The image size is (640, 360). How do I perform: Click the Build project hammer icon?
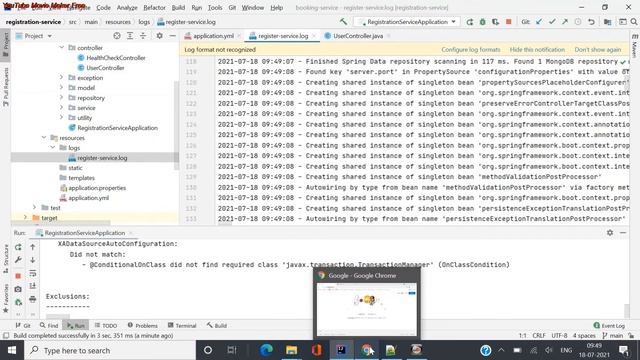[343, 22]
